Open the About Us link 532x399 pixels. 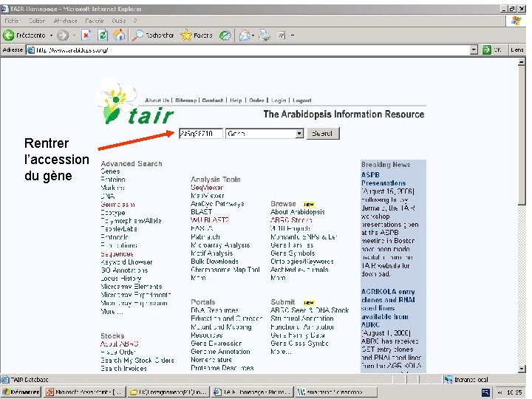point(157,100)
